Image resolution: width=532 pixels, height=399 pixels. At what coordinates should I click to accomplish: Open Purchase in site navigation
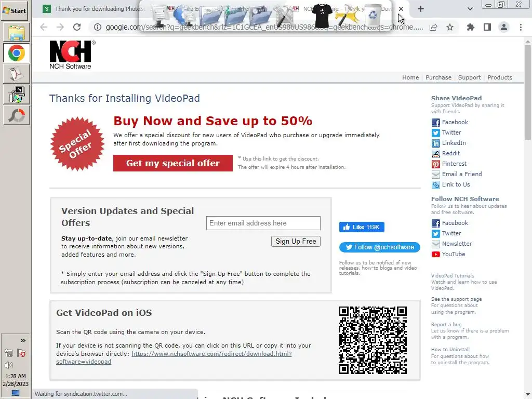(438, 77)
